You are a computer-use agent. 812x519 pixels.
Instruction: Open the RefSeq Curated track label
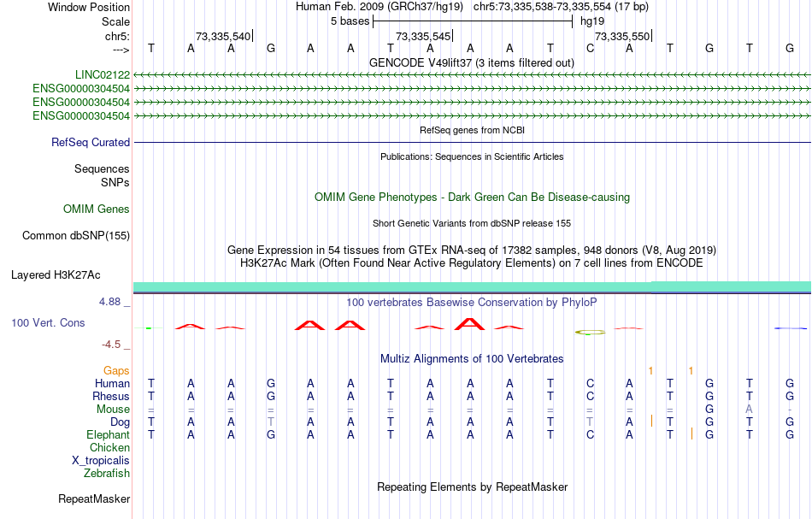[x=90, y=143]
